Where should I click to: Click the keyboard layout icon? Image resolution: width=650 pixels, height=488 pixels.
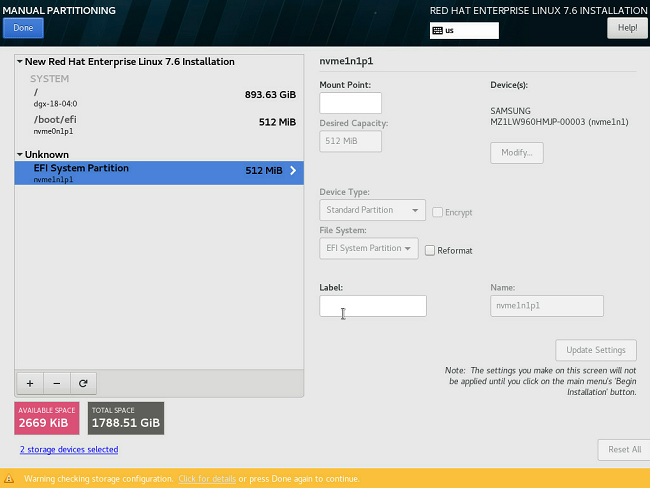point(438,31)
